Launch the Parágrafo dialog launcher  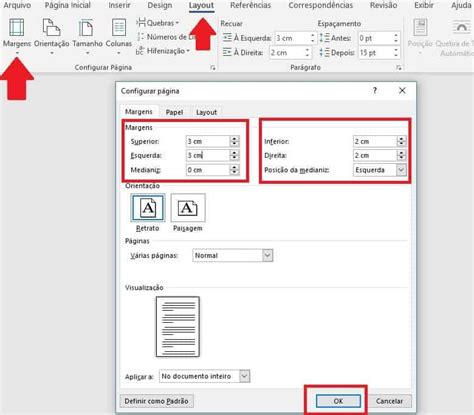pyautogui.click(x=399, y=68)
